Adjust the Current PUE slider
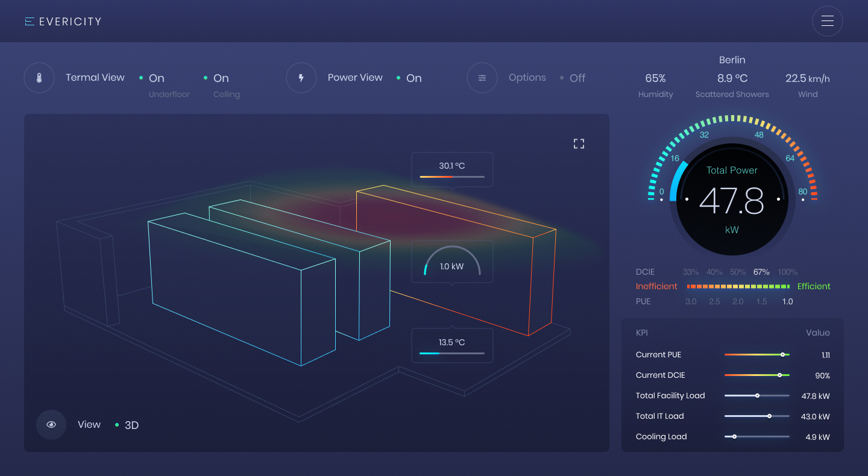The height and width of the screenshot is (476, 868). [782, 355]
